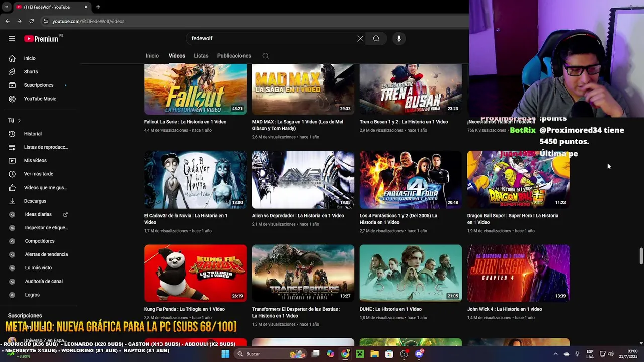
Task: Switch to the Inicio channel tab
Action: pos(152,56)
